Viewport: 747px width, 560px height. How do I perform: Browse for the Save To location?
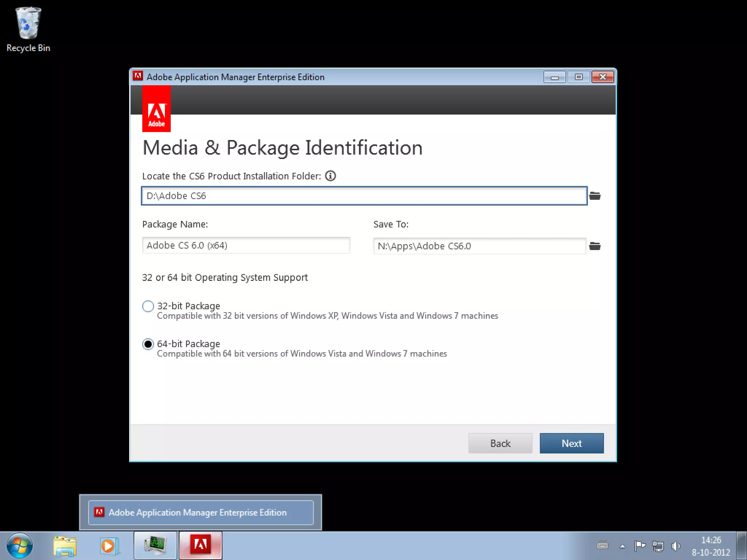click(x=595, y=246)
